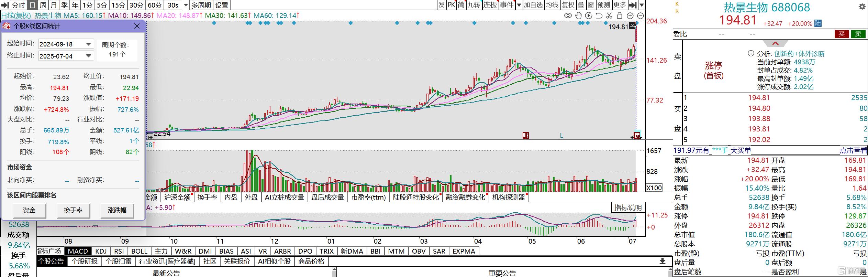Click the 创新药+体外诊断 analysis link
868x277 pixels.
tap(799, 54)
